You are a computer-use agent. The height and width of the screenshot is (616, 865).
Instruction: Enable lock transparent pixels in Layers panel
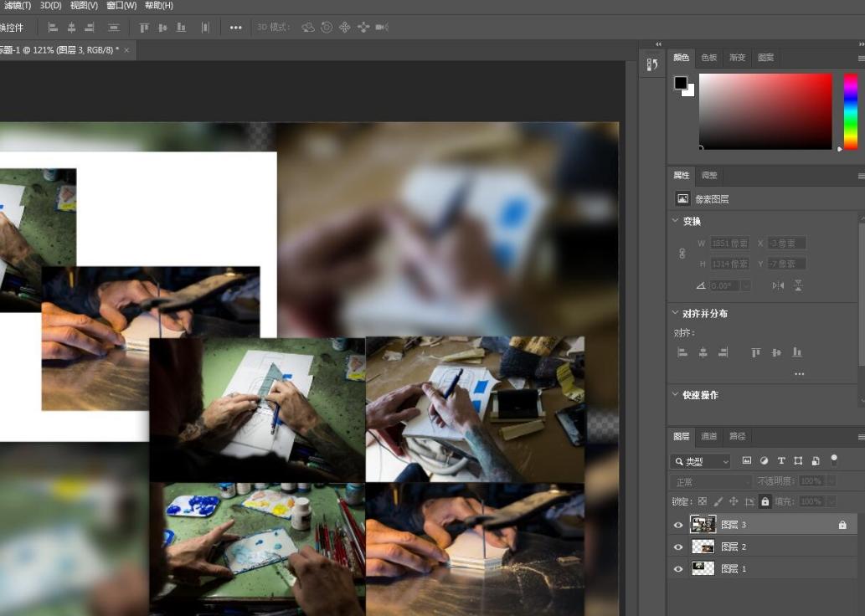[702, 501]
